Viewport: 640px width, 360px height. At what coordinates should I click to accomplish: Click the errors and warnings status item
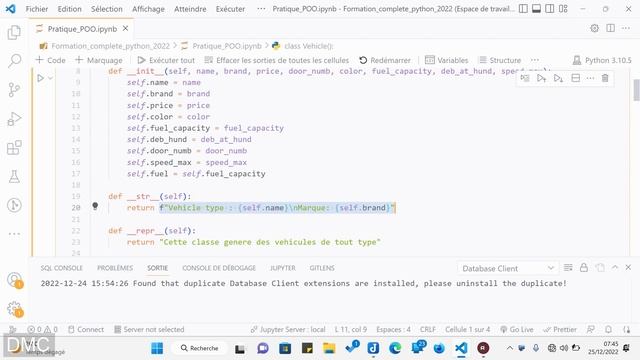pyautogui.click(x=42, y=329)
